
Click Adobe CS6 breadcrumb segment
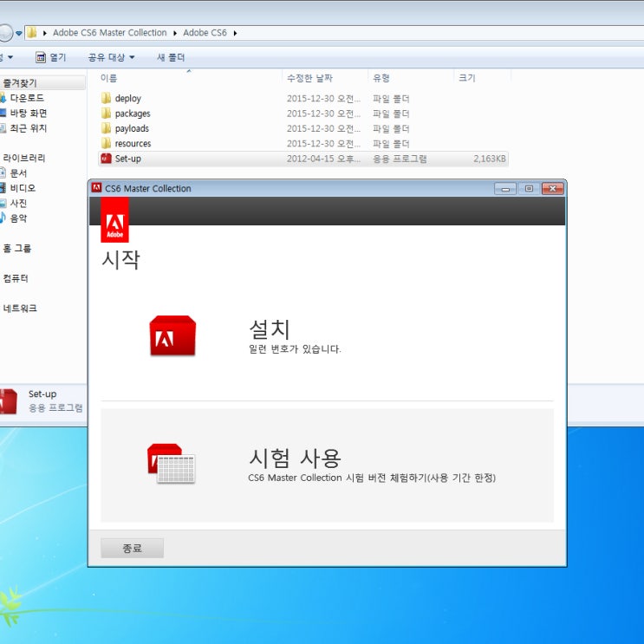[x=205, y=32]
